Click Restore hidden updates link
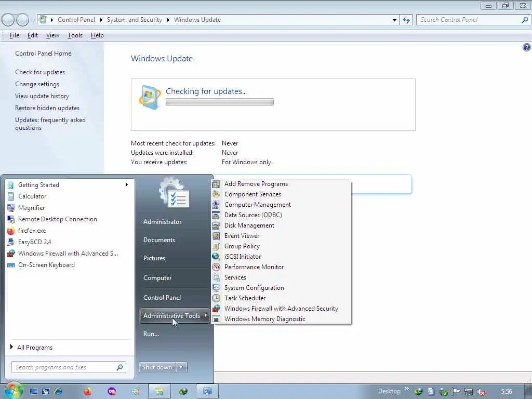Image resolution: width=532 pixels, height=399 pixels. pyautogui.click(x=47, y=108)
